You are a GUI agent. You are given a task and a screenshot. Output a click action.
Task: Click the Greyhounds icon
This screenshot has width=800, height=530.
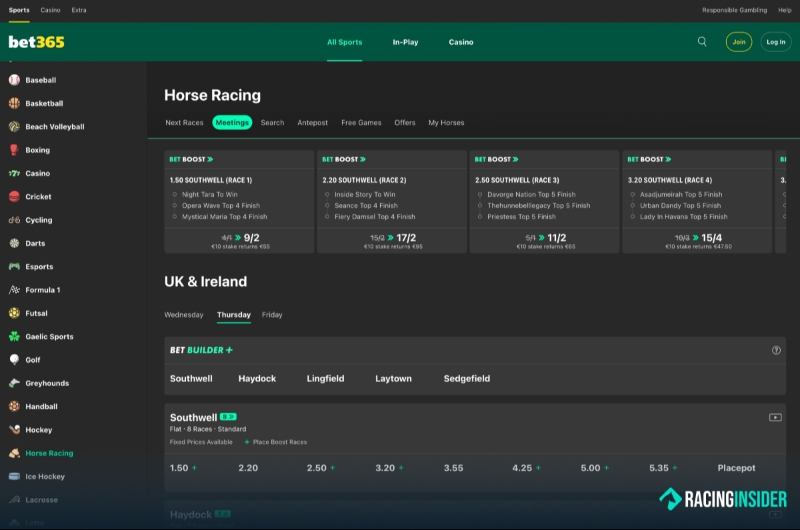pos(14,383)
